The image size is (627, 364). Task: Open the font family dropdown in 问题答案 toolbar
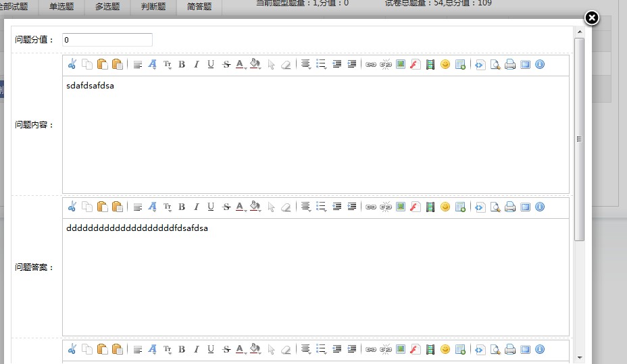pos(152,207)
